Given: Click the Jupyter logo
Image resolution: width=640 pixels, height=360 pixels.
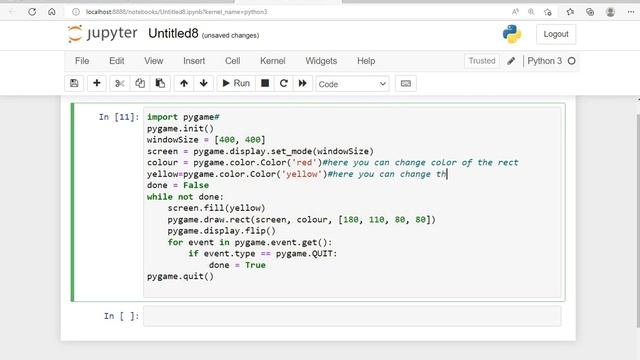Looking at the screenshot, I should [102, 33].
